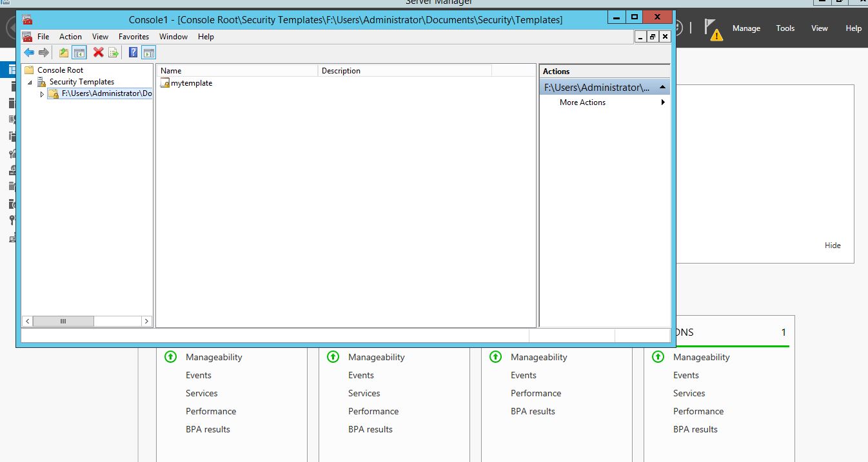
Task: Open the File menu in Console1
Action: [43, 37]
